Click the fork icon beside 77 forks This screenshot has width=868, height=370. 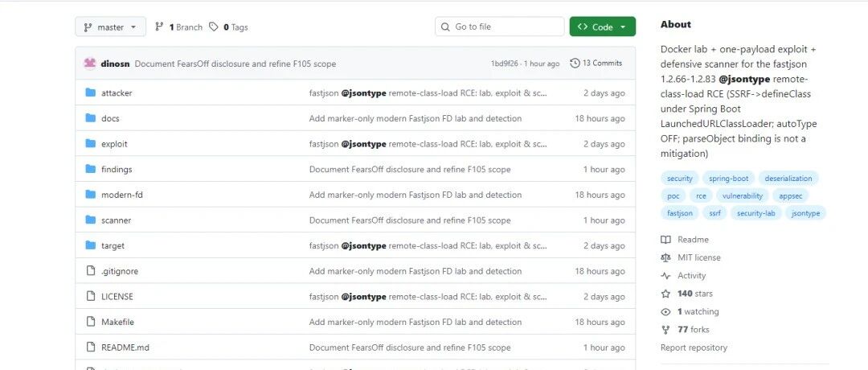coord(665,330)
